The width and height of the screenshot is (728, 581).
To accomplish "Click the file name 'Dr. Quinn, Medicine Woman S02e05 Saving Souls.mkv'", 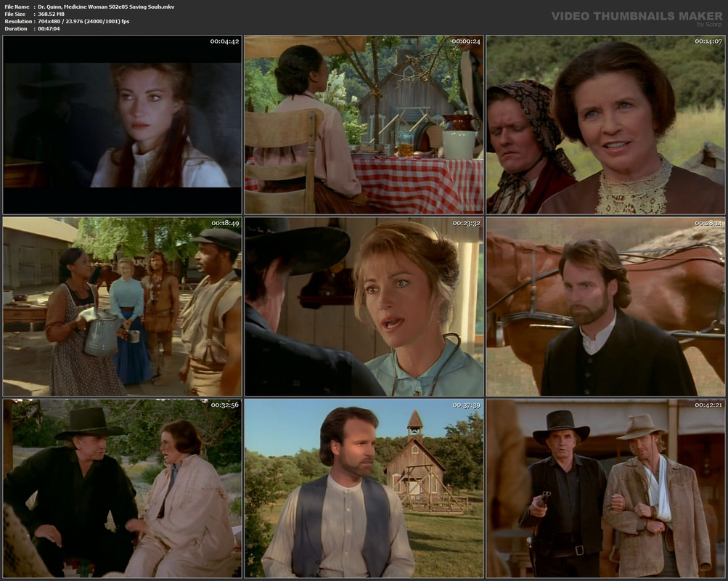I will coord(106,7).
